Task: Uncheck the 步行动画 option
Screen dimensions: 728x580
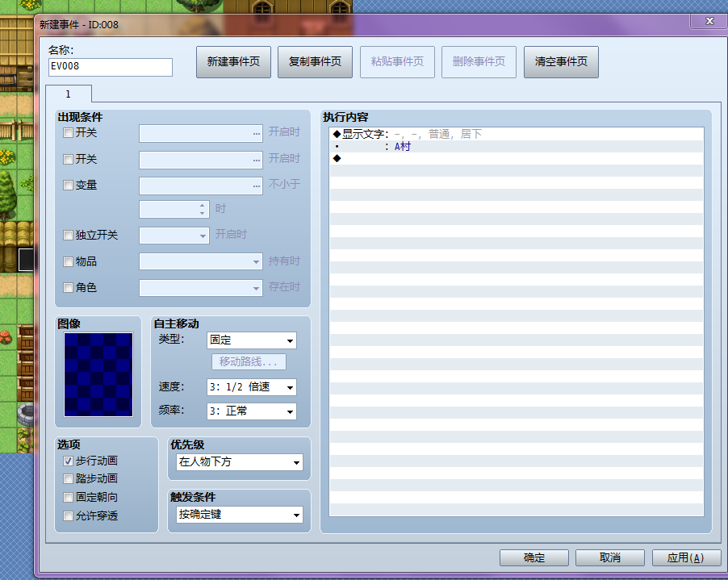Action: coord(68,461)
